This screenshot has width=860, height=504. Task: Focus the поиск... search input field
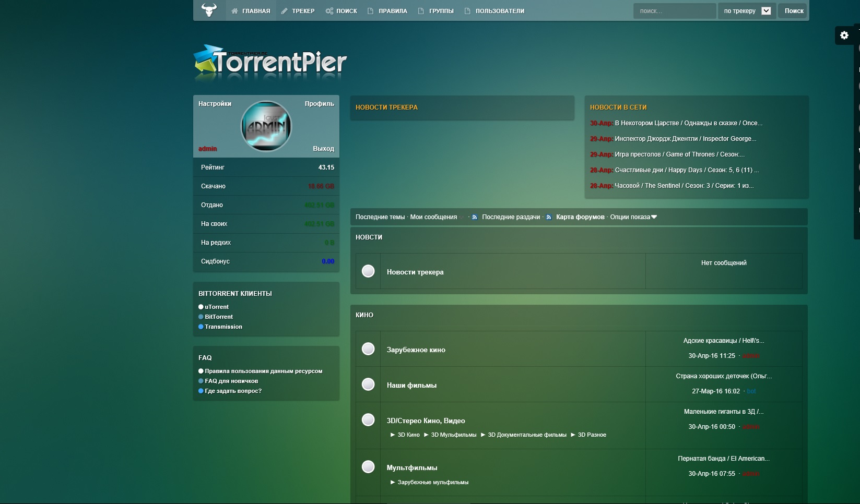[674, 11]
